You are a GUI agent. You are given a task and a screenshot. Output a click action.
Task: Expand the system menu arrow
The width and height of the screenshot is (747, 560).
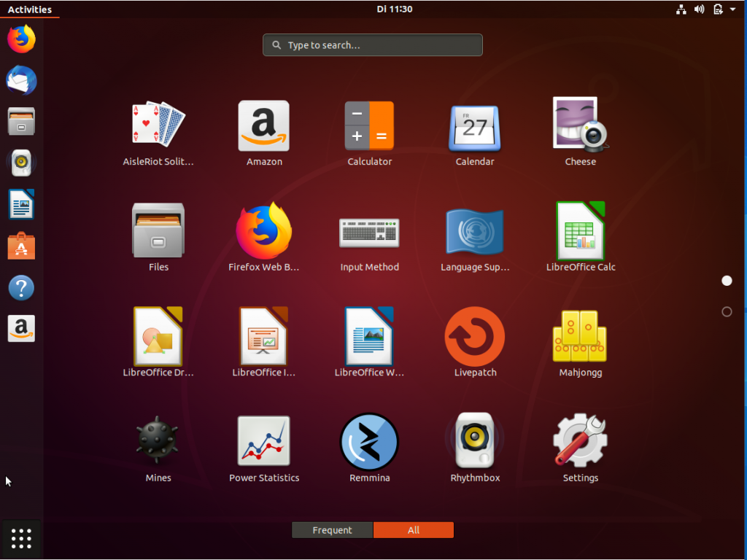732,9
